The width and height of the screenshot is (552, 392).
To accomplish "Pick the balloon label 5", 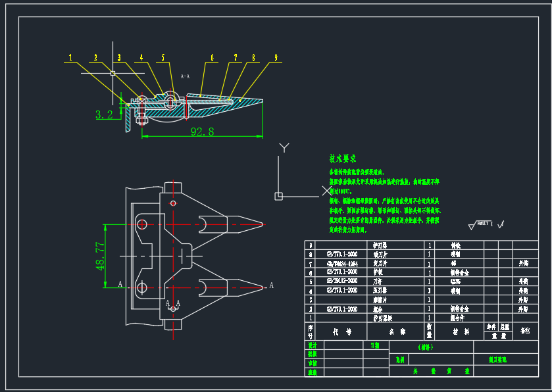I will pyautogui.click(x=163, y=57).
